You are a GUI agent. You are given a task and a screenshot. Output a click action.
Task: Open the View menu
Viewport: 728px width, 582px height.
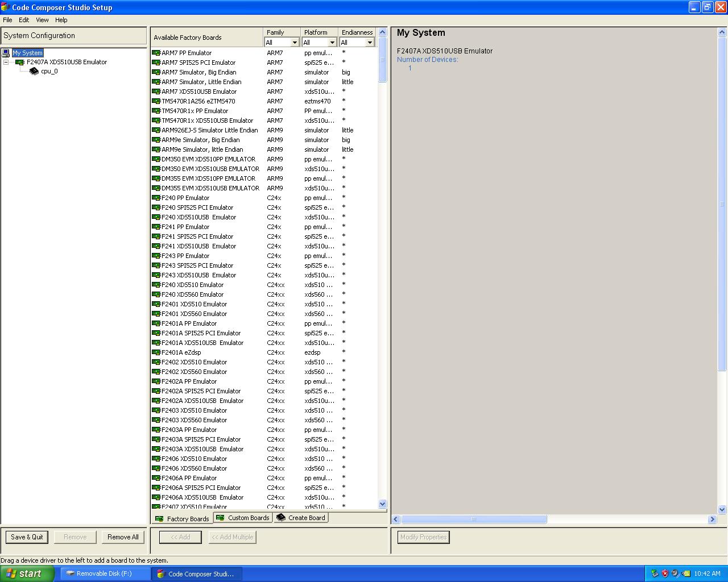pyautogui.click(x=42, y=20)
